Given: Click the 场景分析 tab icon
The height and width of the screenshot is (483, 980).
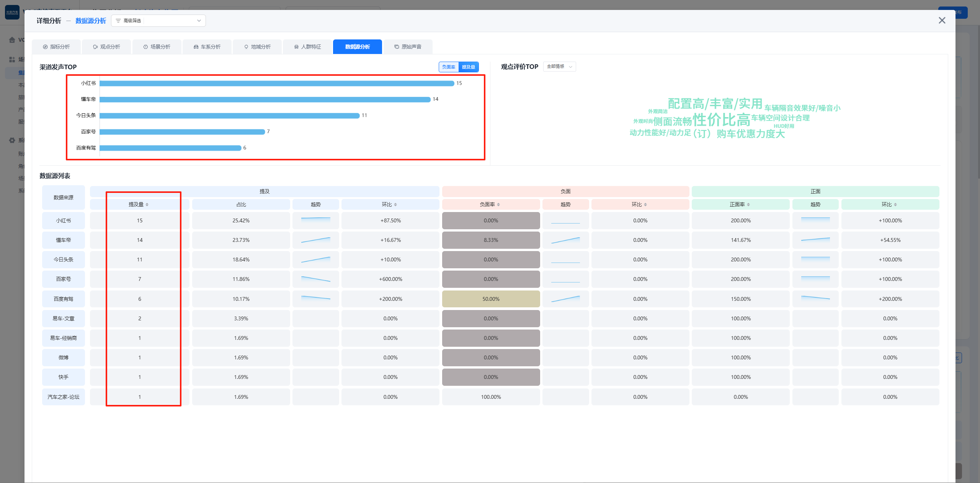Looking at the screenshot, I should [x=145, y=47].
